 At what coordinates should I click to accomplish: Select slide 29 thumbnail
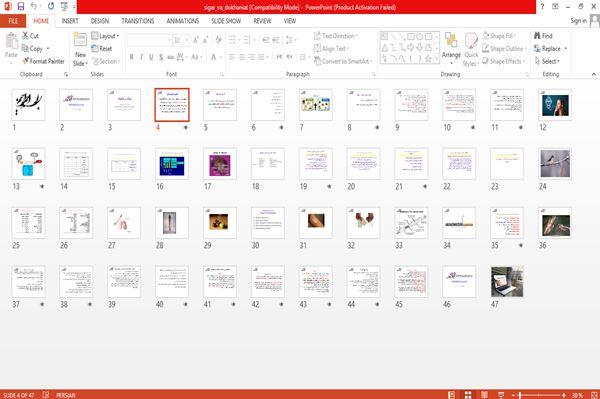coord(220,223)
